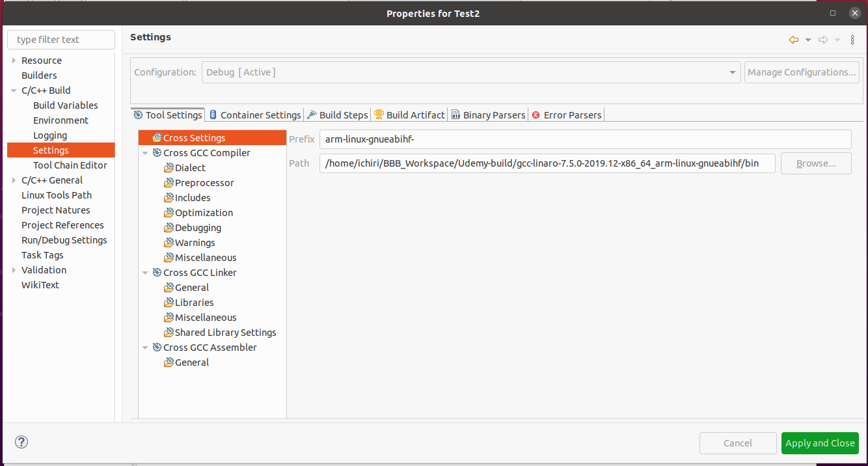Click the Manage Configurations button
Viewport: 868px width, 466px height.
coord(802,72)
